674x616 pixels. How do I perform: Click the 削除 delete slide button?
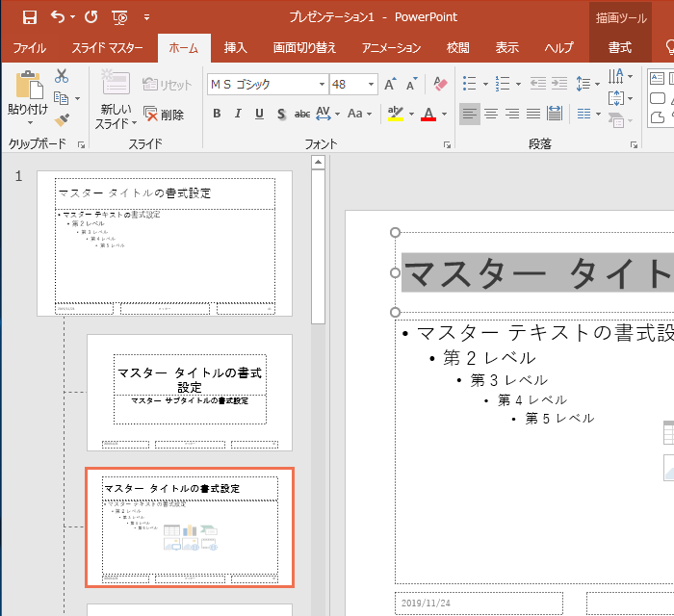point(164,114)
